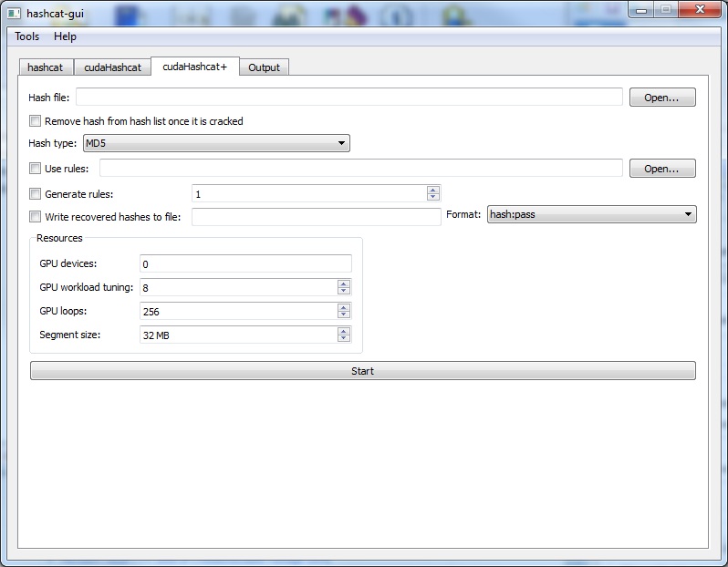Enable remove hash once cracked checkbox
728x567 pixels.
pos(35,121)
